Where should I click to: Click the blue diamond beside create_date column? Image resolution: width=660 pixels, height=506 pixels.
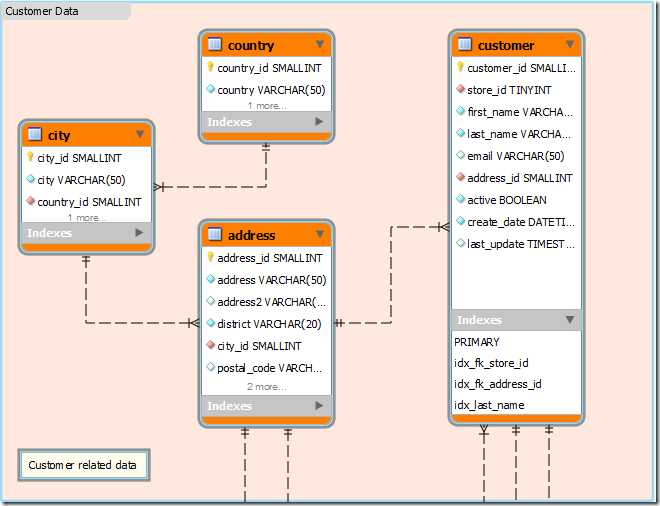[x=460, y=221]
